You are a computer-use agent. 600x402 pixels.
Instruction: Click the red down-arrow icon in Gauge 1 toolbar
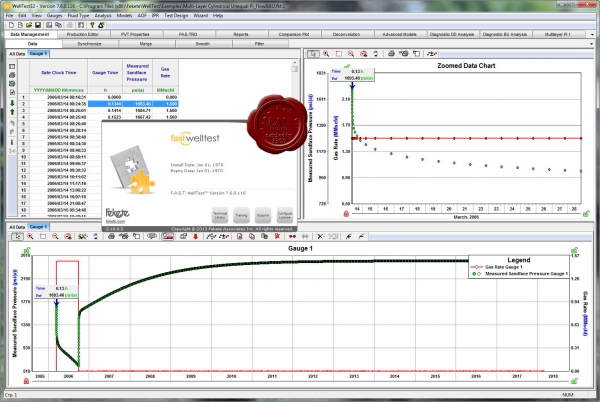[x=196, y=236]
